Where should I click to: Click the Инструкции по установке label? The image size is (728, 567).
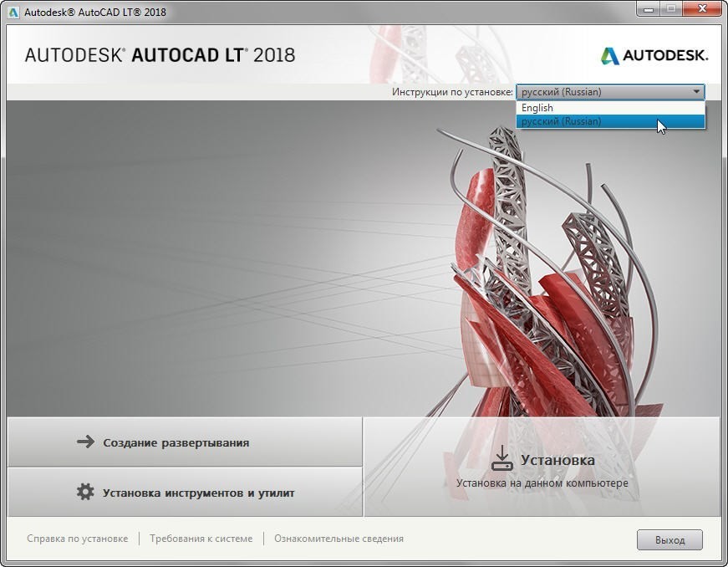(452, 92)
